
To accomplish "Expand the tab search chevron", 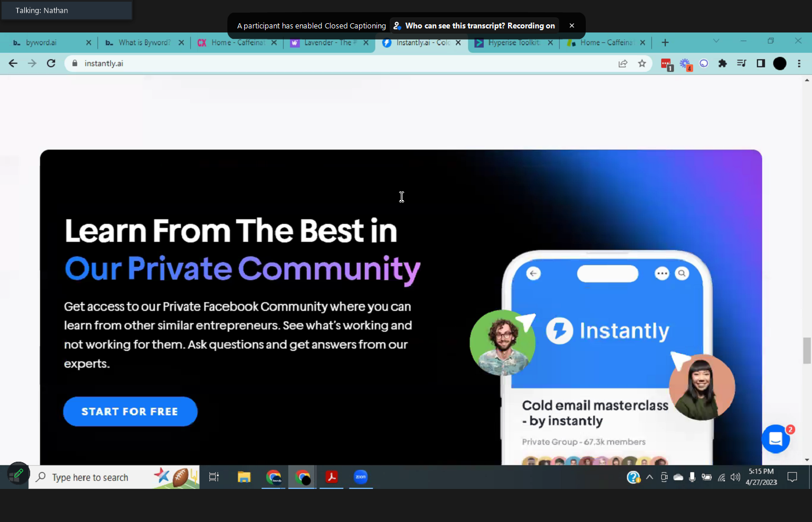I will [x=716, y=41].
